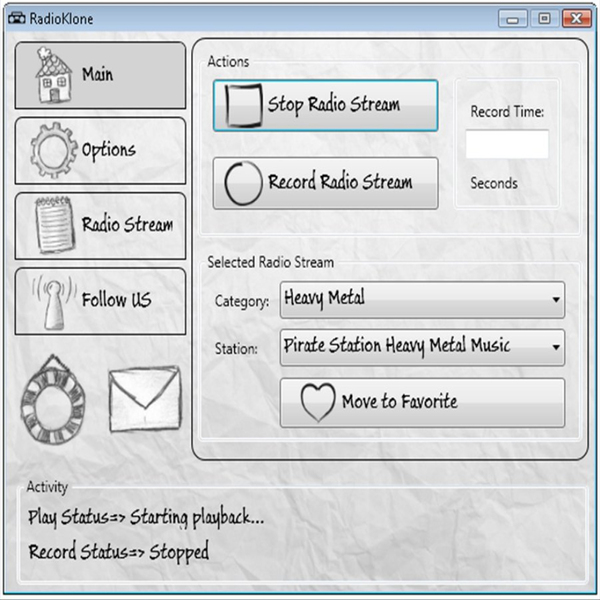Expand the Station dropdown list

(422, 347)
